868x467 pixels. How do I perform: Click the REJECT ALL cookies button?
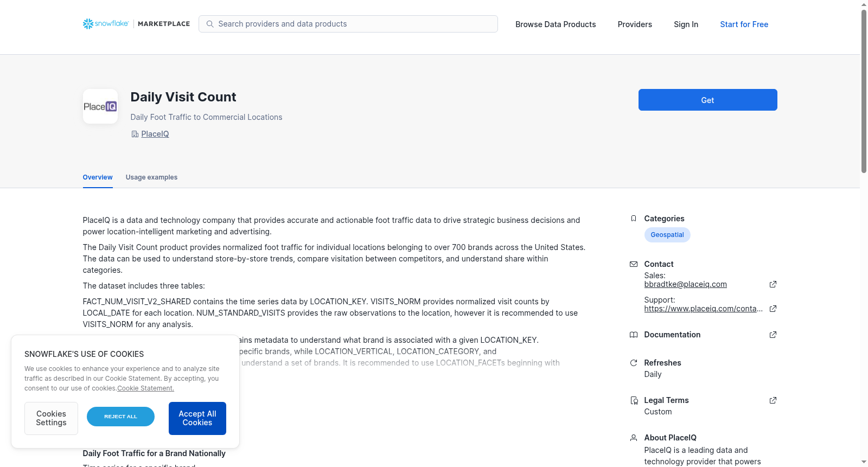tap(120, 417)
